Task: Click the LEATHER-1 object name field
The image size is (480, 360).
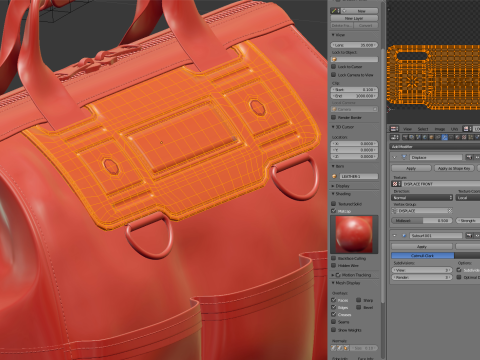Action: coord(358,176)
